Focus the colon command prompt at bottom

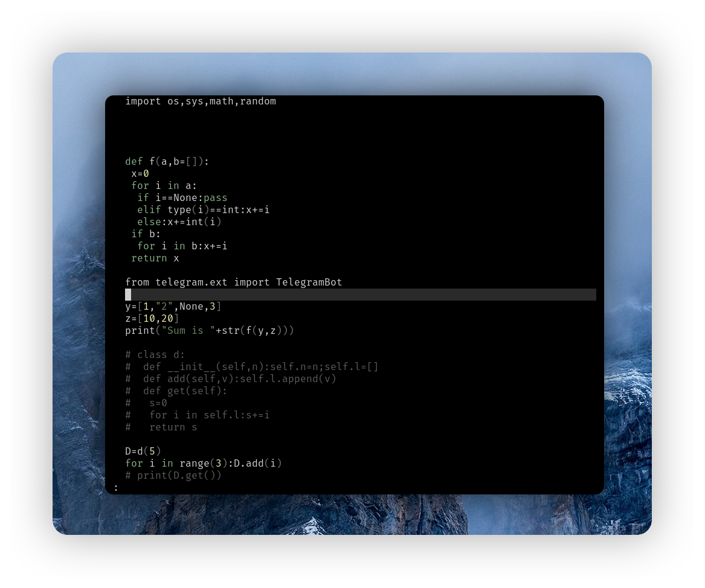116,488
